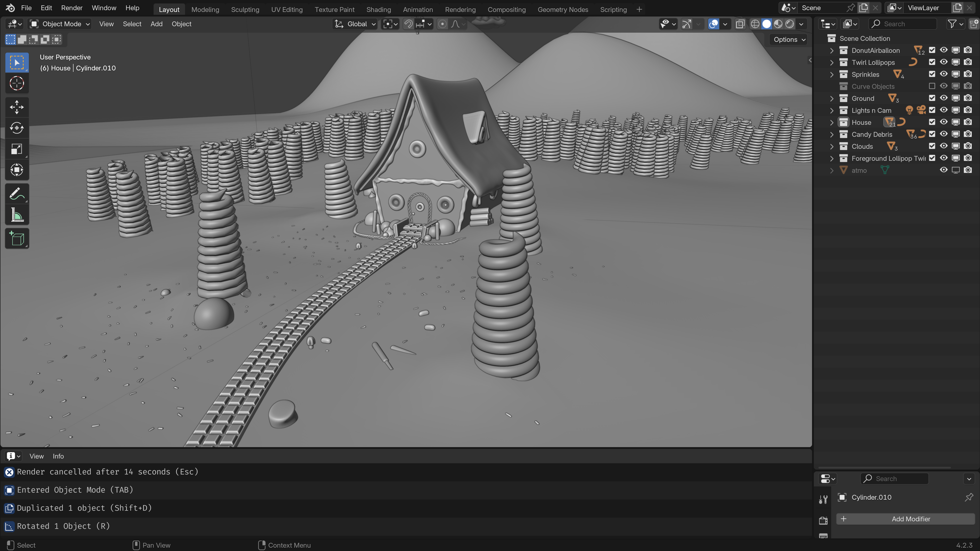Click the properties editor Search field
This screenshot has width=980, height=551.
pos(894,479)
